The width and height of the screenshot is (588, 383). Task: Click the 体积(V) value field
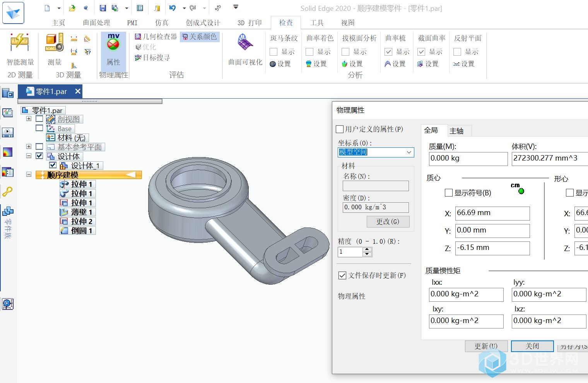click(x=550, y=159)
